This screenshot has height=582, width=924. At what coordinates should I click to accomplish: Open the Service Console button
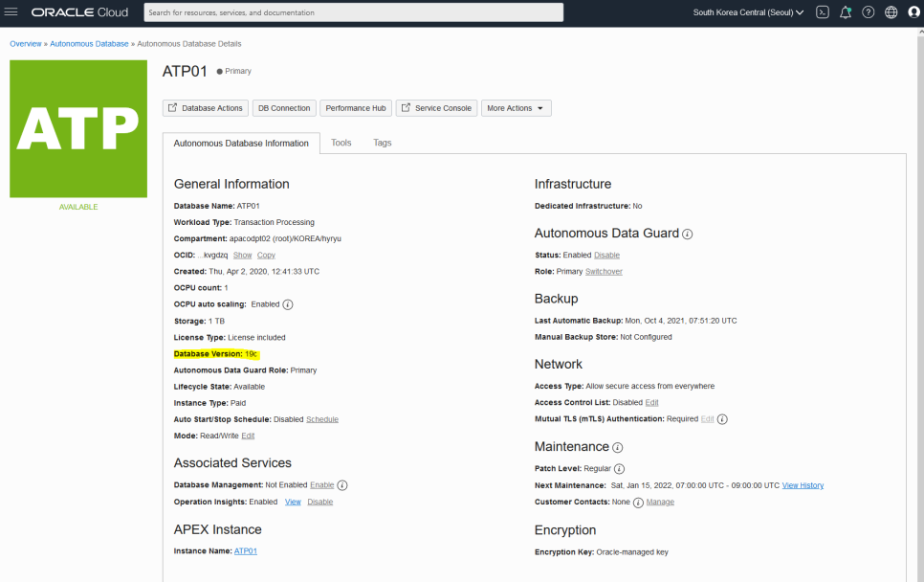(437, 108)
